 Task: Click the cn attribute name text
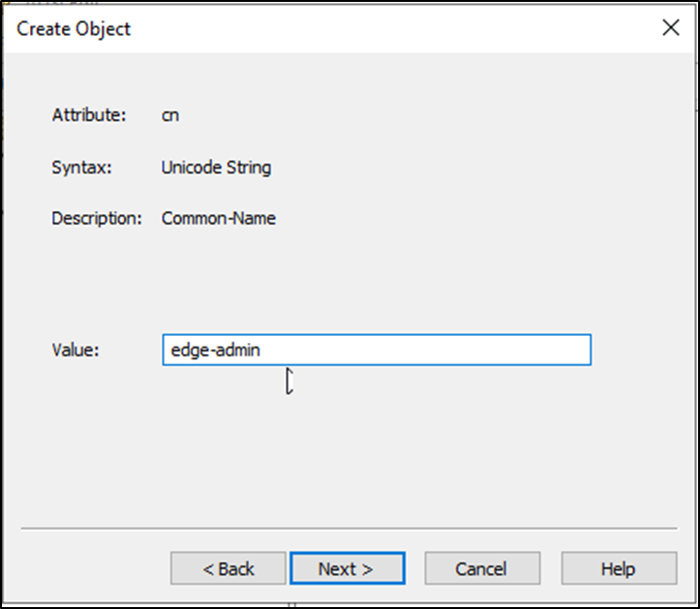pyautogui.click(x=170, y=115)
